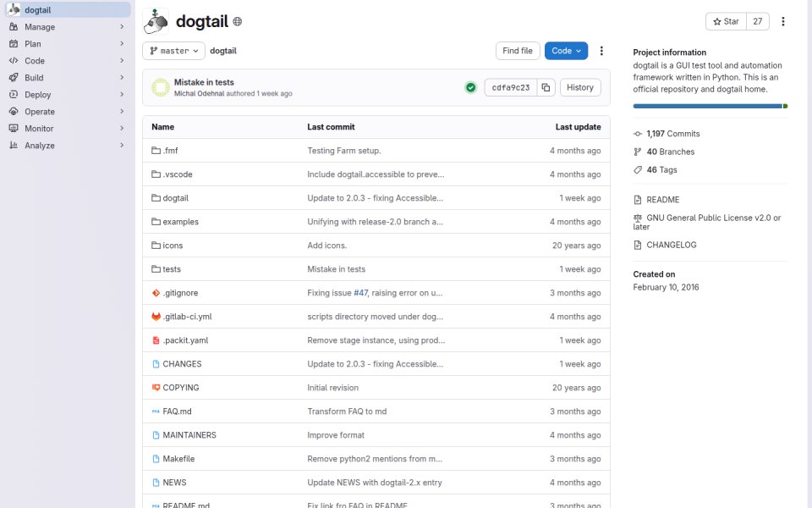Click the FAQ.md markdown file icon
Screen dimensions: 812x508
coord(156,411)
